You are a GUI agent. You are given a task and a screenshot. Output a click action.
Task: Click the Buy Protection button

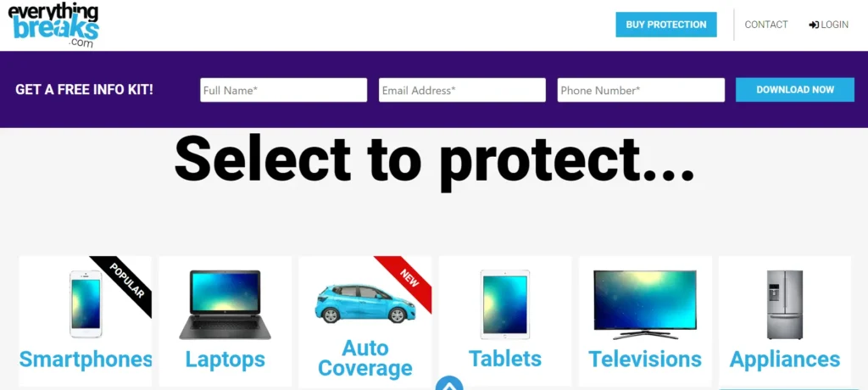point(666,25)
